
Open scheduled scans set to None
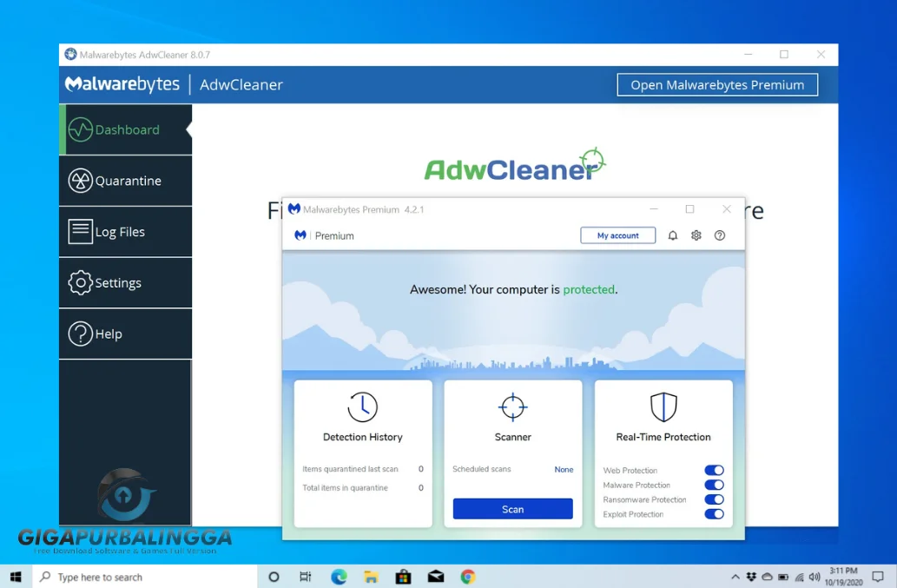pos(563,469)
